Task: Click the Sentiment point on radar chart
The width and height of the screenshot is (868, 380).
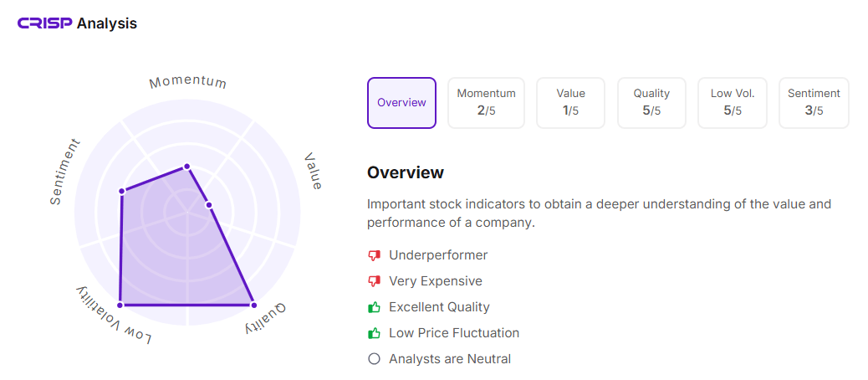Action: [122, 192]
